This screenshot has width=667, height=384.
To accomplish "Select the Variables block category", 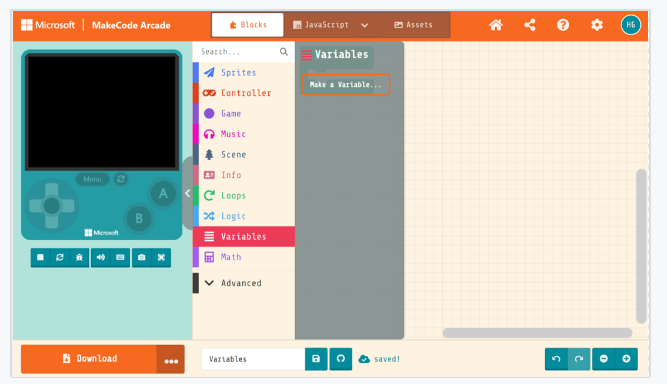I will (244, 236).
